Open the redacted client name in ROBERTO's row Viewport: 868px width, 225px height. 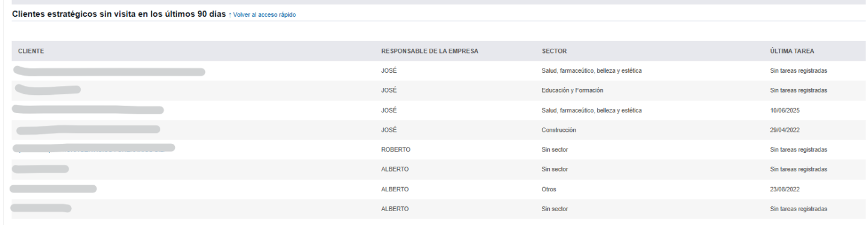tap(94, 147)
